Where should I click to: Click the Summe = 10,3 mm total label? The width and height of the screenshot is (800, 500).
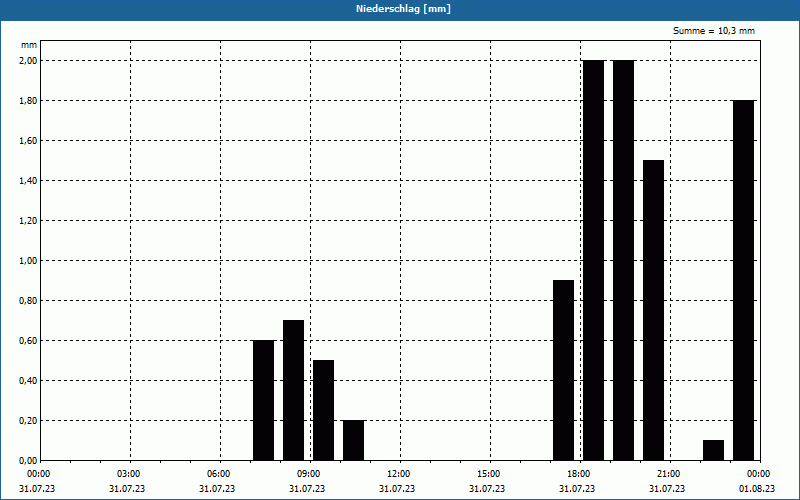click(x=714, y=31)
